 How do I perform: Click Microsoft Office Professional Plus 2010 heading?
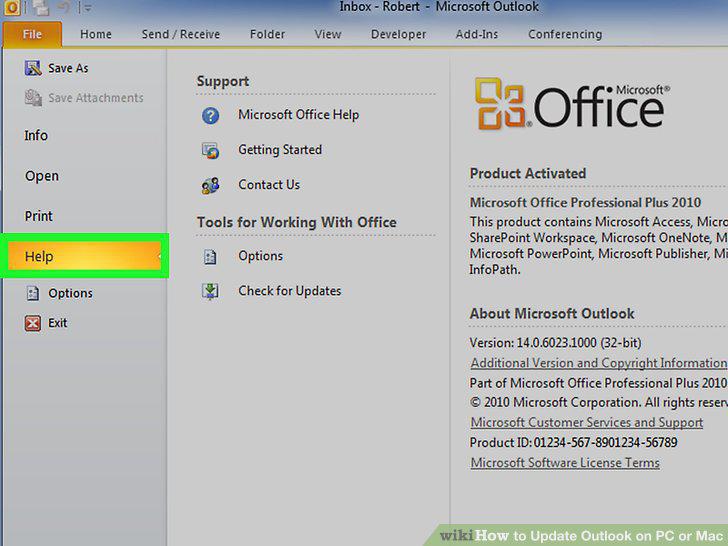click(x=585, y=202)
